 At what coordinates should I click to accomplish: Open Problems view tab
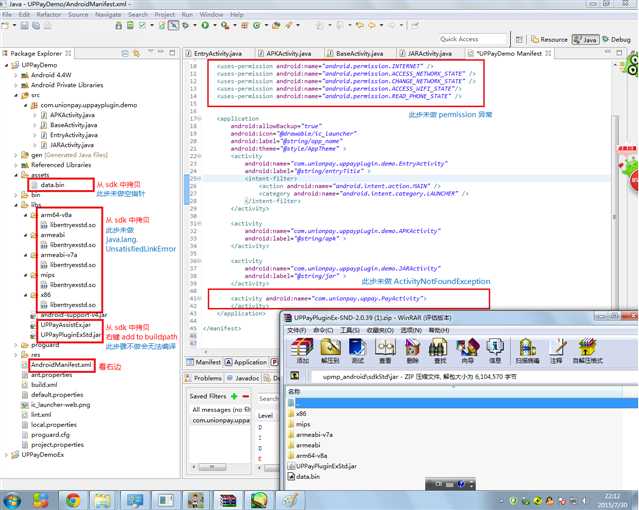[204, 378]
